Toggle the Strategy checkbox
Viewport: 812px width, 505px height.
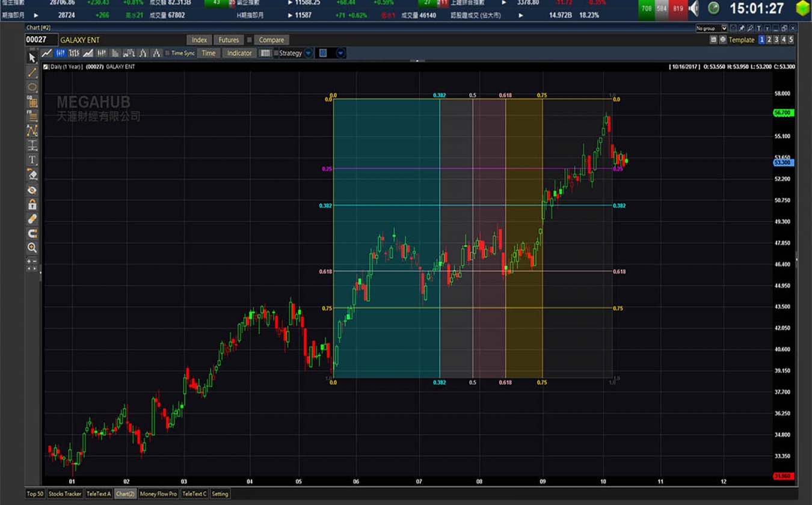(276, 53)
